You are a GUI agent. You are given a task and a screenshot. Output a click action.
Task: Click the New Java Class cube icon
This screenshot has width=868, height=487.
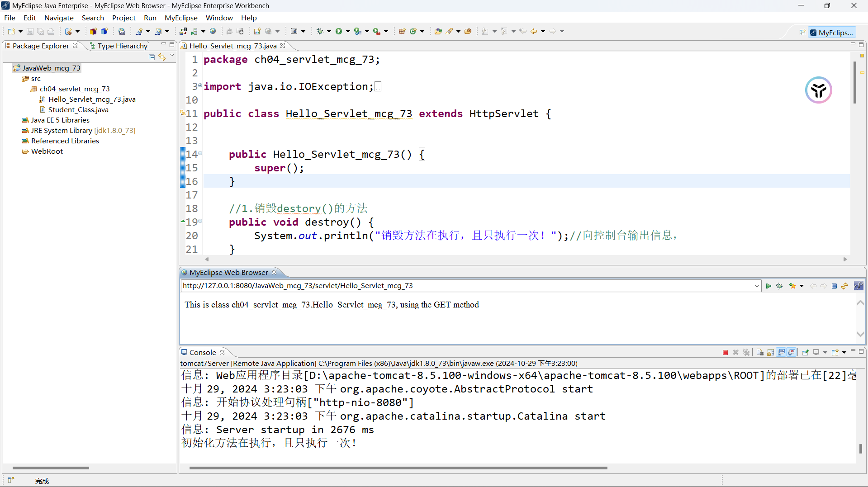click(104, 31)
